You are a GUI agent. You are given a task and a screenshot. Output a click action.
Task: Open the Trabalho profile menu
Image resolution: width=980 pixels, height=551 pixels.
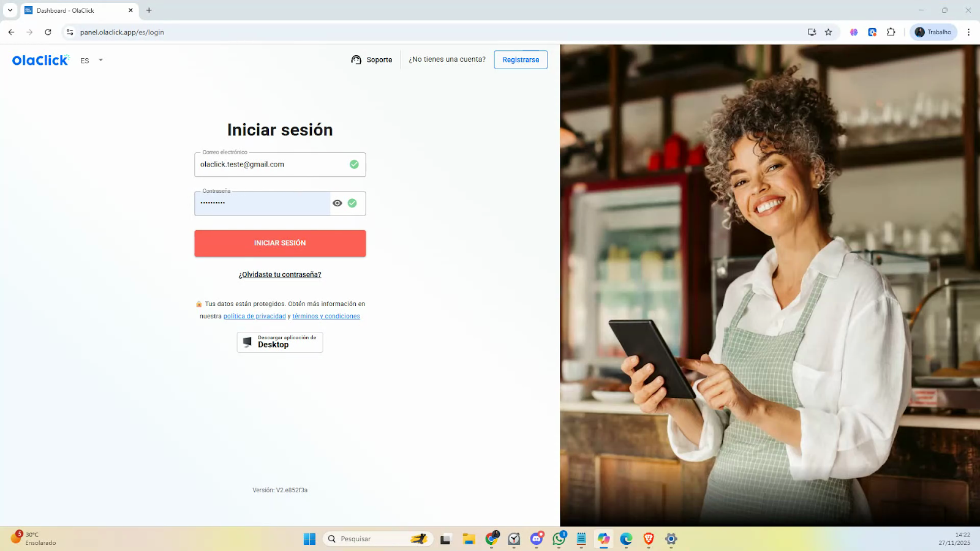click(933, 32)
